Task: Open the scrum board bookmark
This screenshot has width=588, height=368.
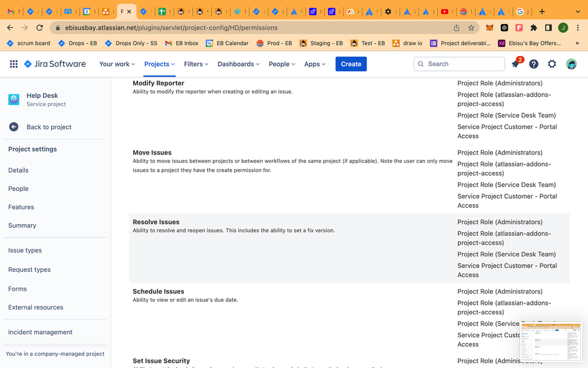Action: pos(28,43)
